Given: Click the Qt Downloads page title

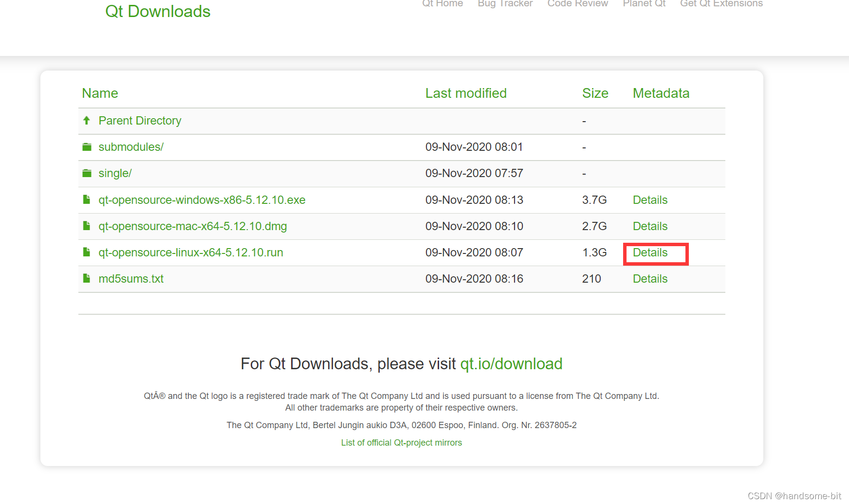Looking at the screenshot, I should pyautogui.click(x=158, y=11).
